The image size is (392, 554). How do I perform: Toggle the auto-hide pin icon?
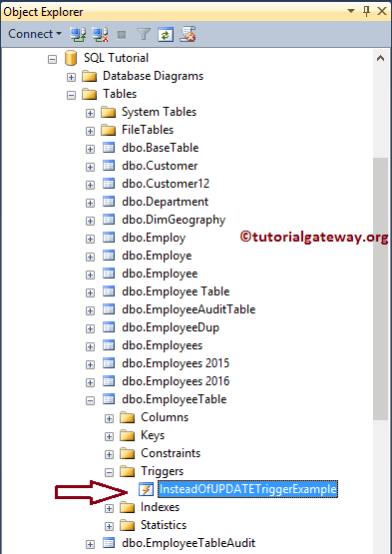tap(367, 11)
